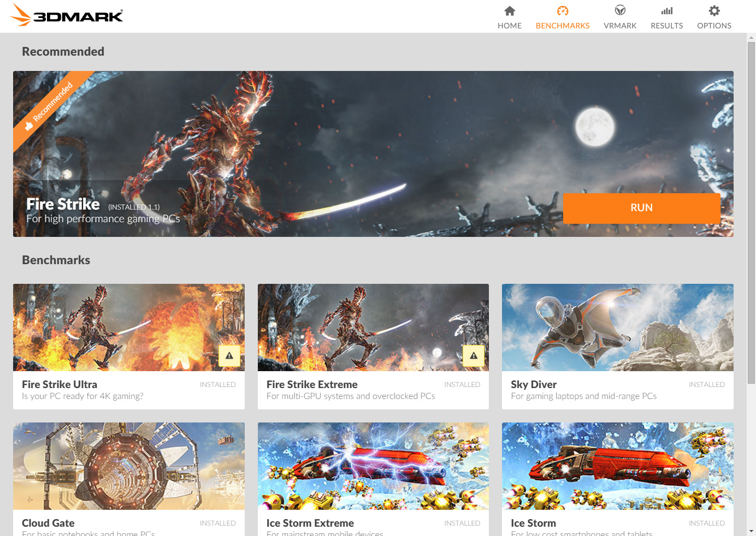Image resolution: width=756 pixels, height=536 pixels.
Task: Click the INSTALLED label on Fire Strike Ultra
Action: [218, 385]
